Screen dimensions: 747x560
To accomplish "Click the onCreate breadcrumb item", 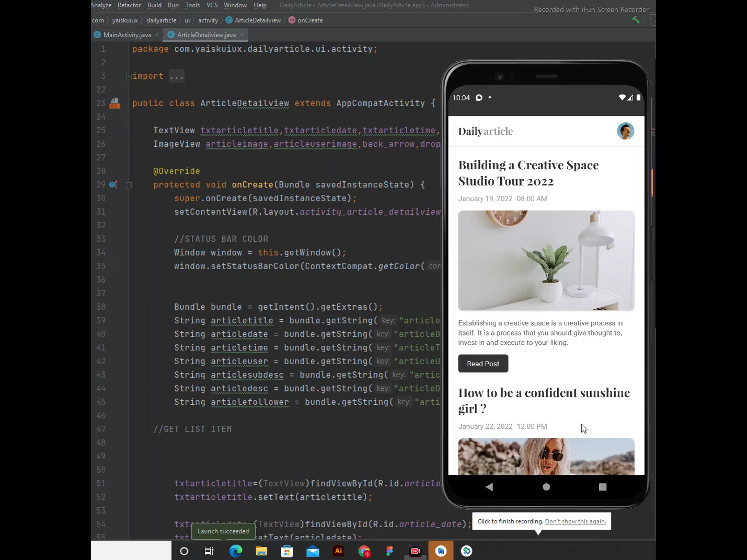I will pyautogui.click(x=310, y=20).
